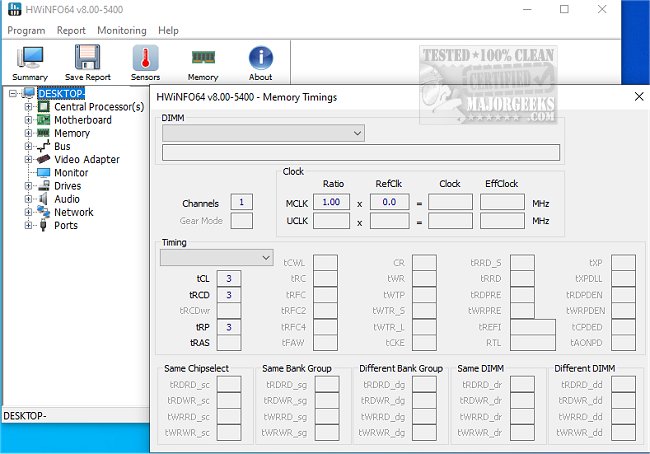Expand the Drives tree node
650x454 pixels.
point(29,186)
